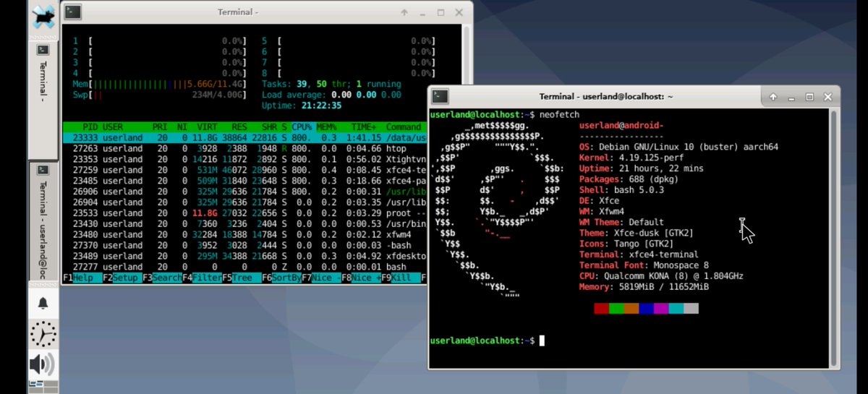Select process row with PID 23485
Screen dimensions: 868x394
[x=245, y=181]
